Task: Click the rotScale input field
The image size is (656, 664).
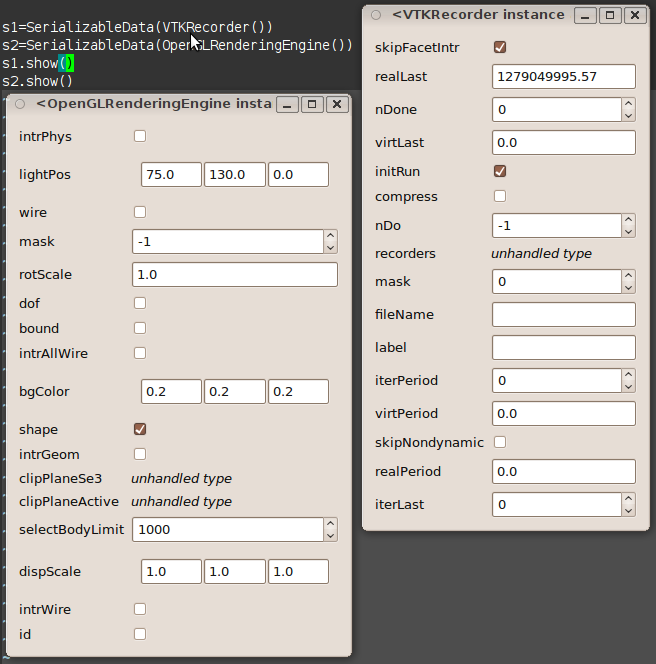Action: pos(234,274)
